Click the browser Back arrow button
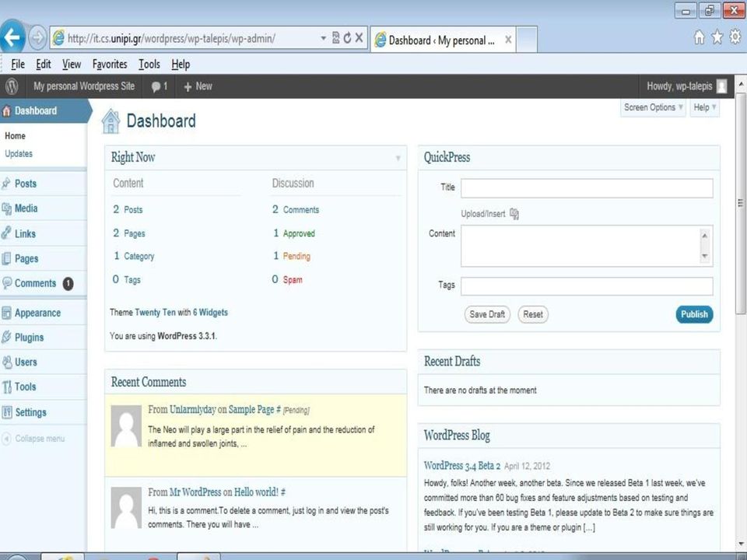 [x=12, y=37]
